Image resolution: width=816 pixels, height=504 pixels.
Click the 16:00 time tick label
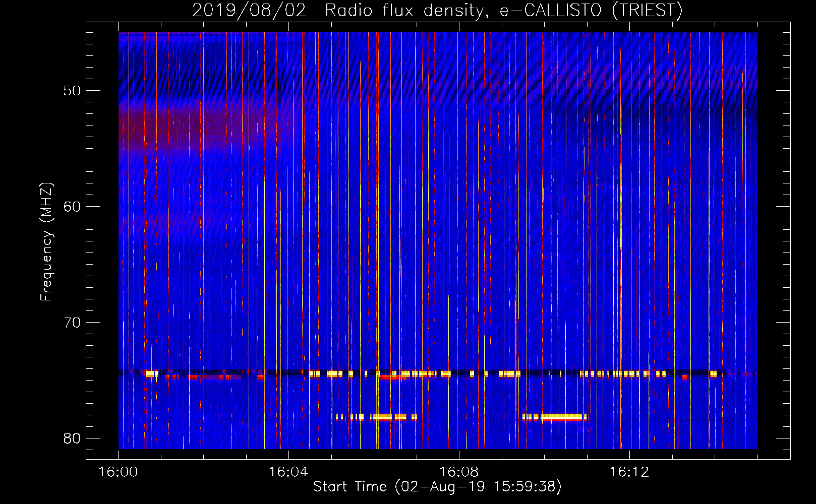(x=118, y=472)
